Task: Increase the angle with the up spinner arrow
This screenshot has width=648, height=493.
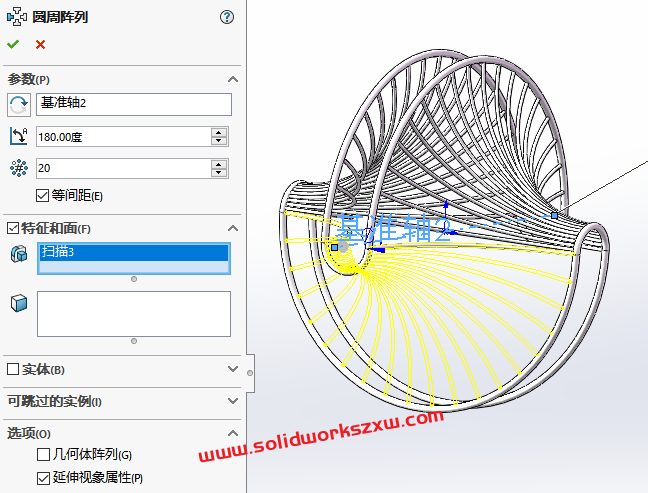Action: click(219, 132)
